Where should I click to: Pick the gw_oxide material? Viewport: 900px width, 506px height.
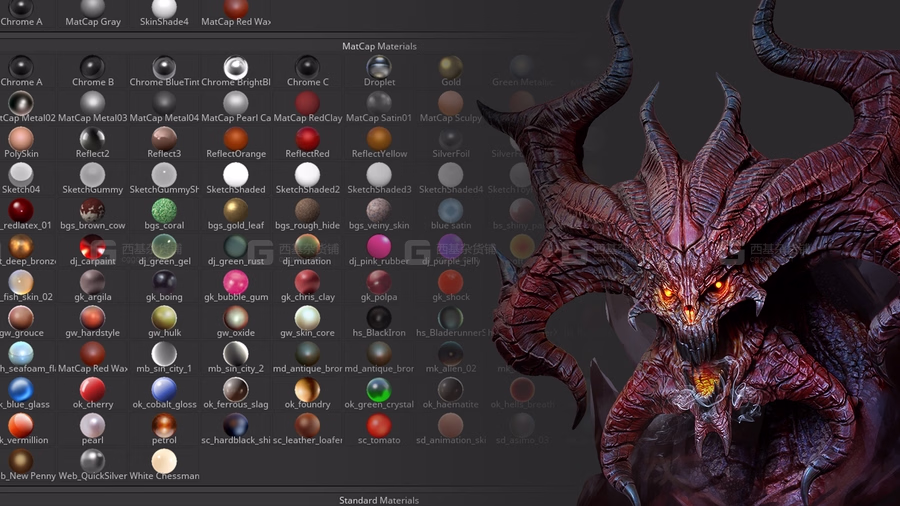(x=236, y=322)
